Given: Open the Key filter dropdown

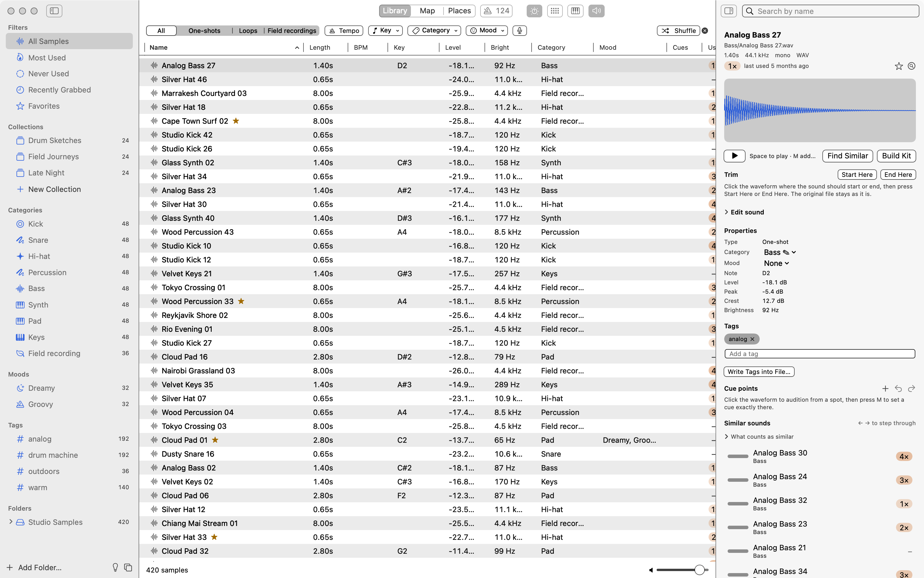Looking at the screenshot, I should click(386, 31).
